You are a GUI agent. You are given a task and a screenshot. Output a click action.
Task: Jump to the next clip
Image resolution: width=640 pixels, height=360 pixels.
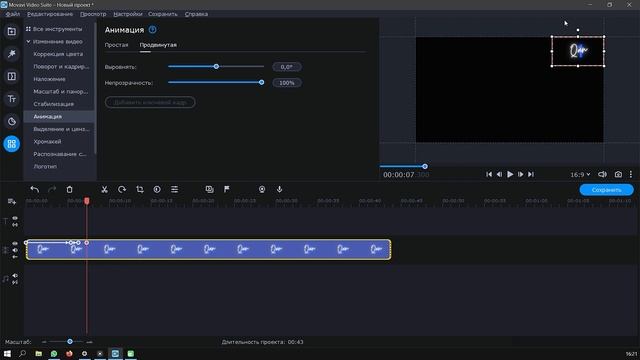pos(531,174)
